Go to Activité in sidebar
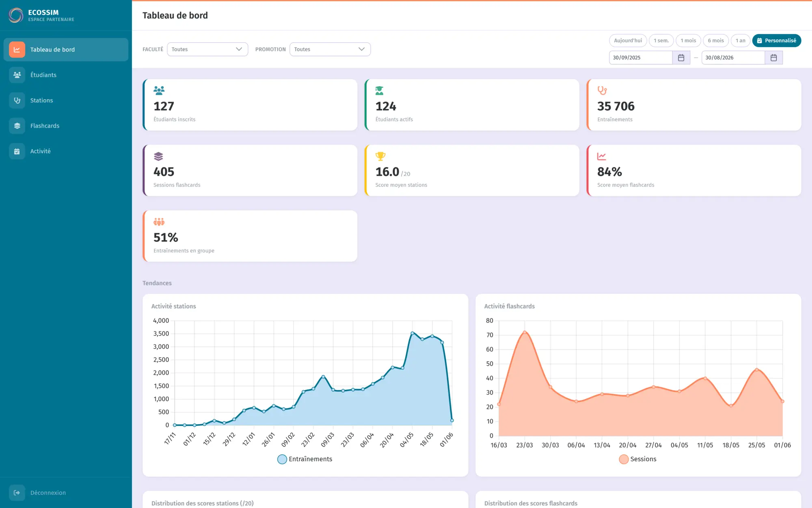This screenshot has height=508, width=812. pyautogui.click(x=66, y=151)
